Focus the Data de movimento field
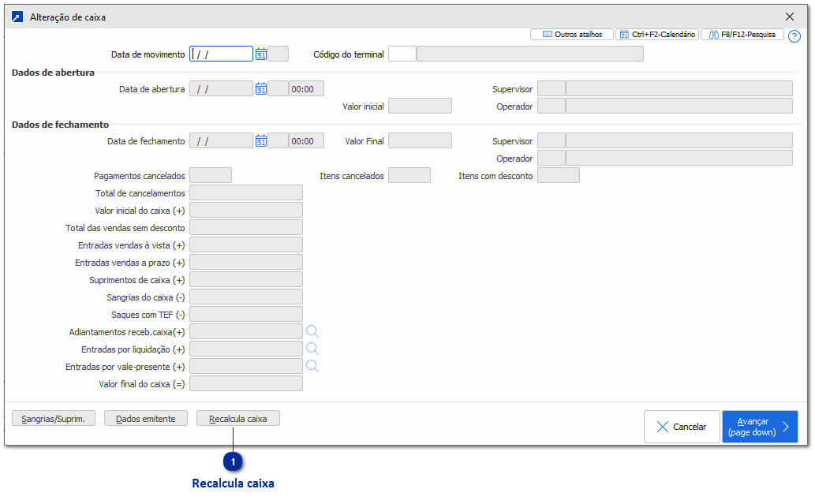This screenshot has height=504, width=815. click(x=221, y=54)
